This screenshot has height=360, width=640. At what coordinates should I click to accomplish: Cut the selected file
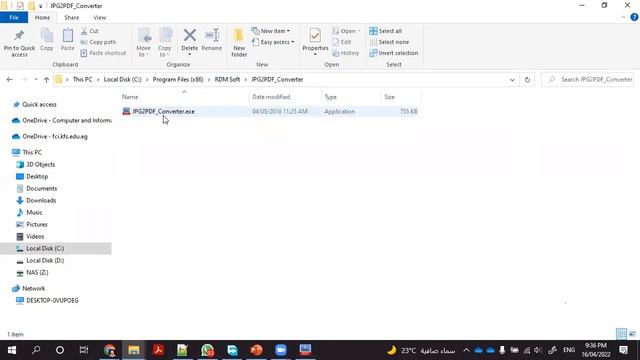pos(90,31)
